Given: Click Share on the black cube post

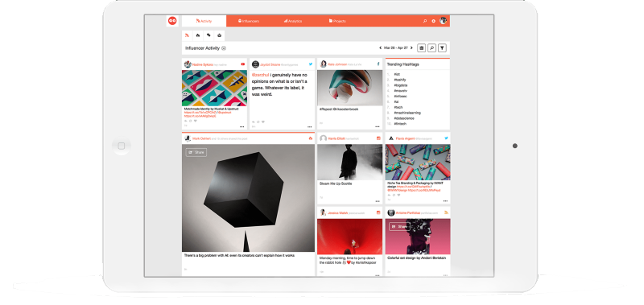Looking at the screenshot, I should (x=196, y=152).
